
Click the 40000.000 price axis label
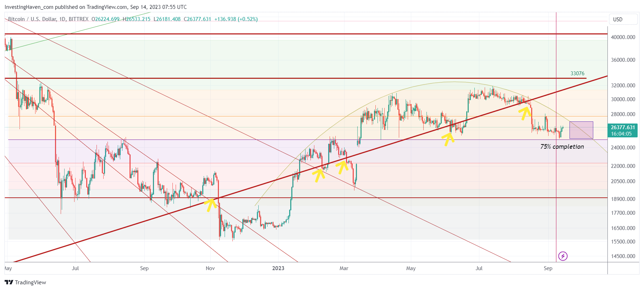[x=623, y=37]
